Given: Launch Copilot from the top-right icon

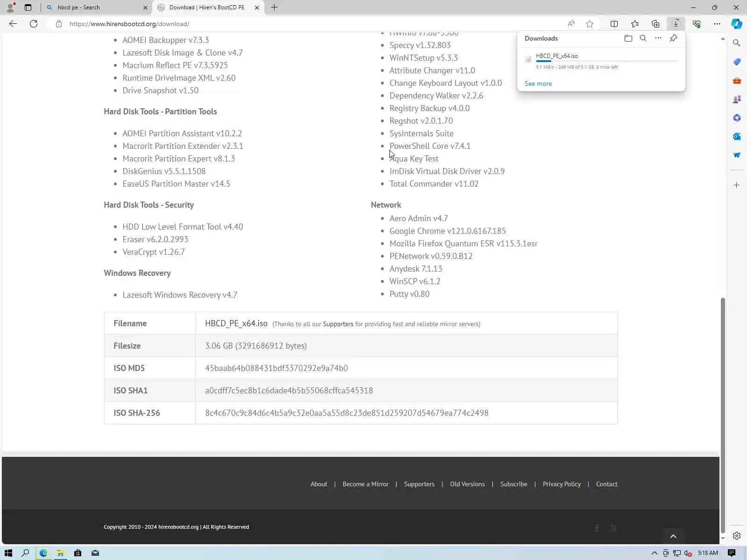Looking at the screenshot, I should point(737,24).
